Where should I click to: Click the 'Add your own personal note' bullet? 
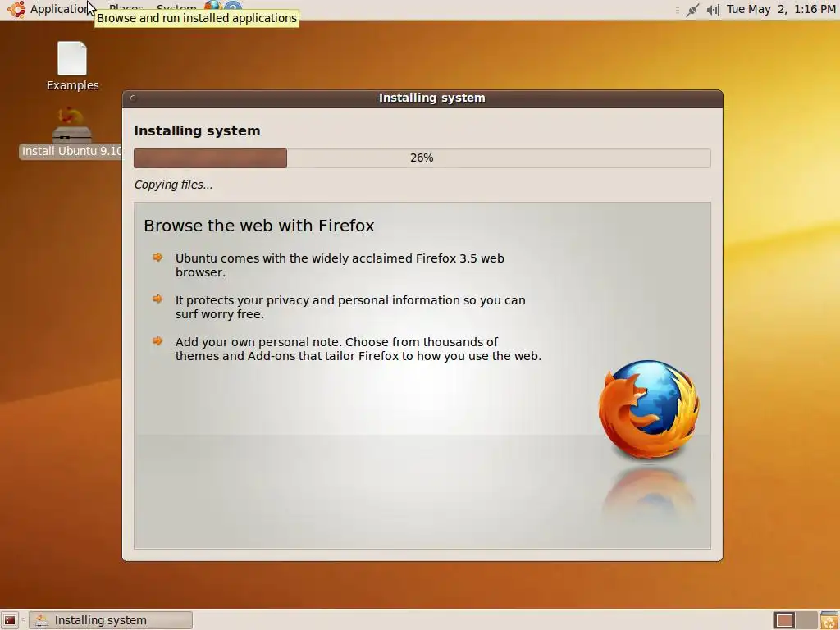[358, 349]
